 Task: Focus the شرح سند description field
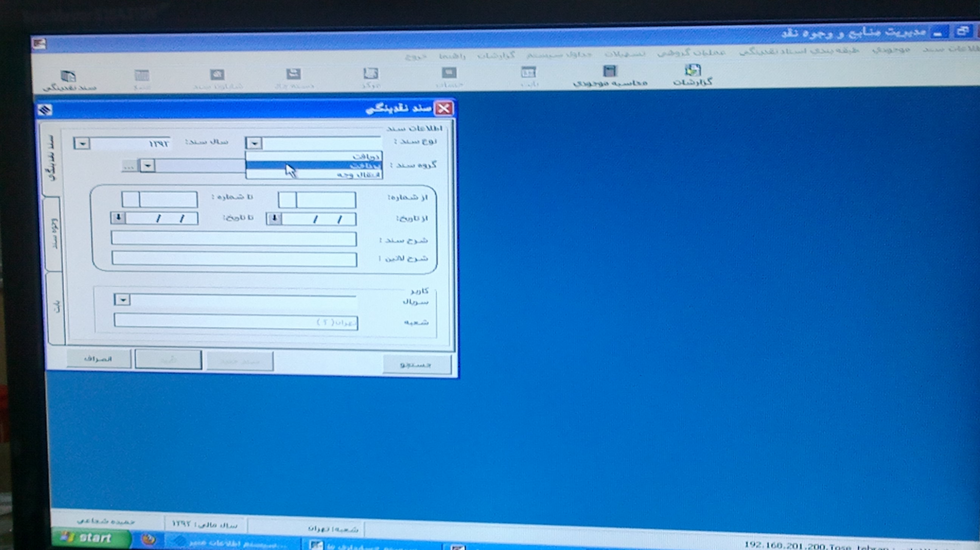(234, 239)
